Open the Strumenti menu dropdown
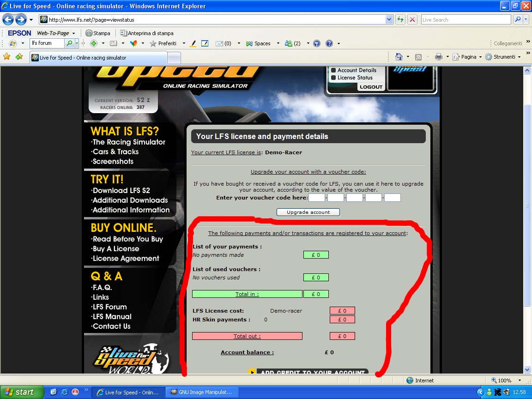This screenshot has height=399, width=532. click(503, 57)
